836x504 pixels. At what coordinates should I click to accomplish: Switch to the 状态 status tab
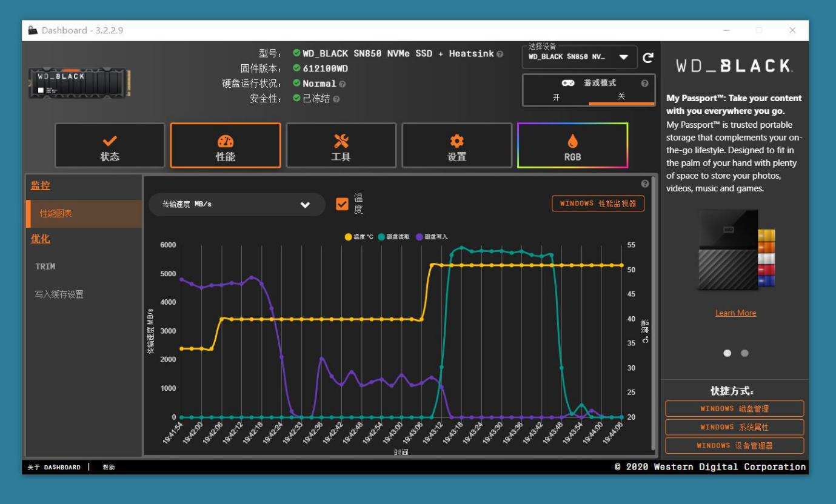click(x=110, y=146)
